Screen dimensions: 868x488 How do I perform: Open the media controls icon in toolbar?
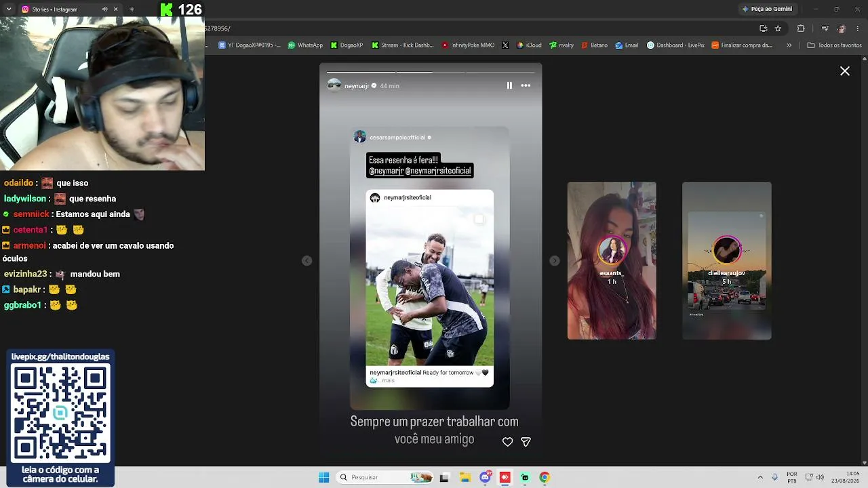[x=825, y=28]
